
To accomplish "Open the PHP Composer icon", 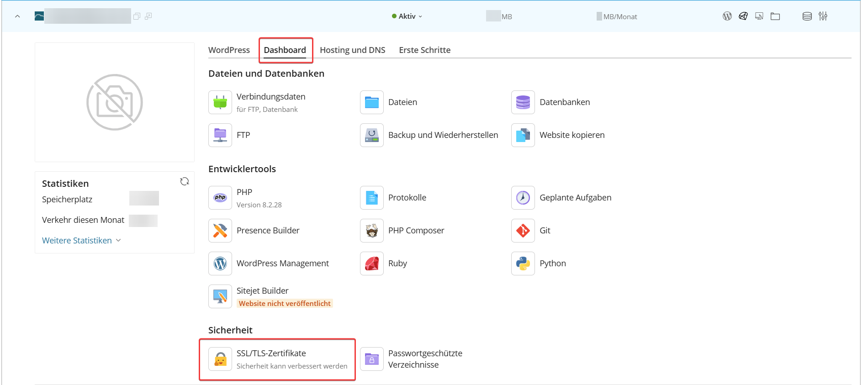I will click(372, 231).
